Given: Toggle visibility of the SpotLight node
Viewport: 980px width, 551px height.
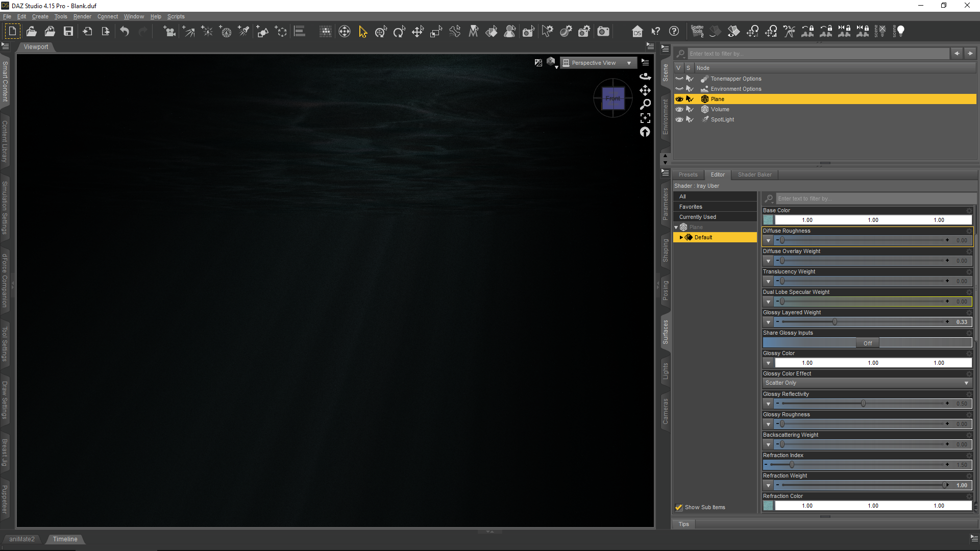Looking at the screenshot, I should click(x=679, y=119).
